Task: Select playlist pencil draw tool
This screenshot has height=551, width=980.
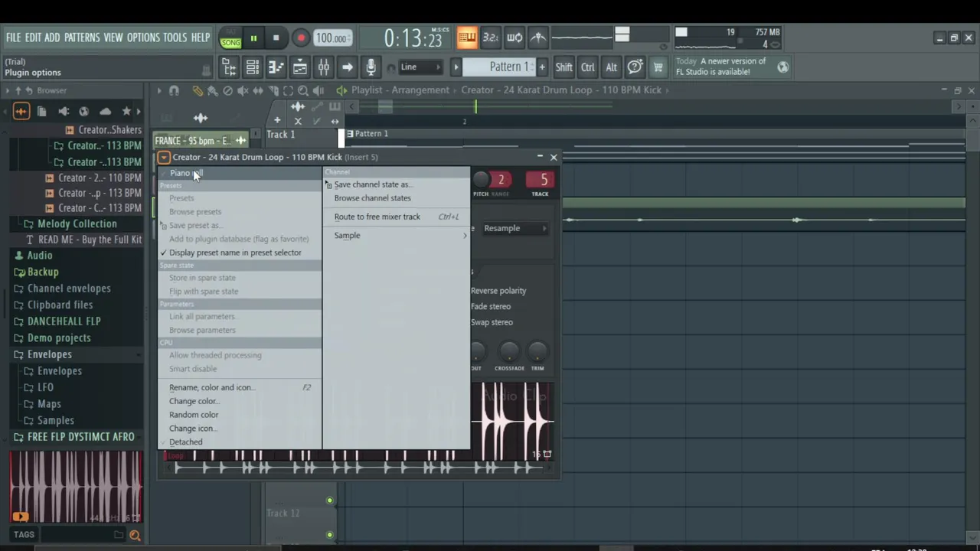Action: (x=198, y=90)
